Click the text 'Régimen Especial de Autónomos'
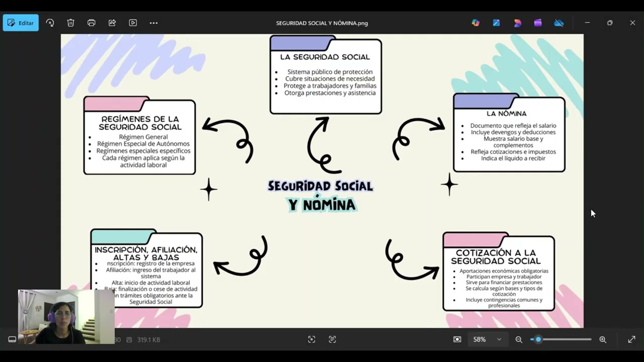The image size is (644, 362). [143, 144]
